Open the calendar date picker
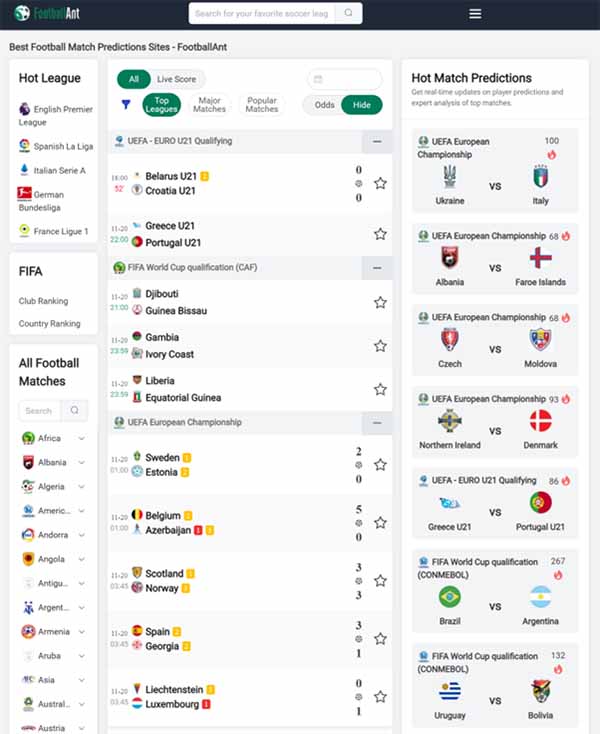The width and height of the screenshot is (600, 734). click(344, 79)
